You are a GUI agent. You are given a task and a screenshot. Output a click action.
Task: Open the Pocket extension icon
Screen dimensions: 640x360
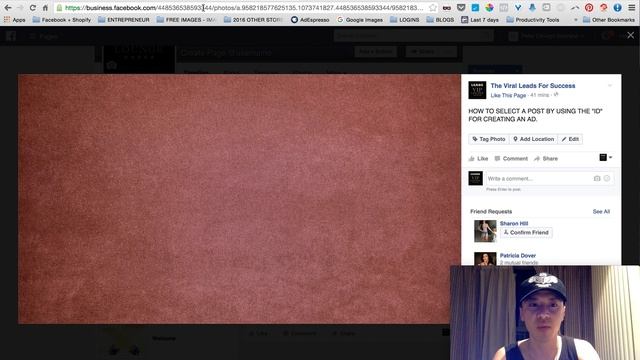(x=461, y=8)
